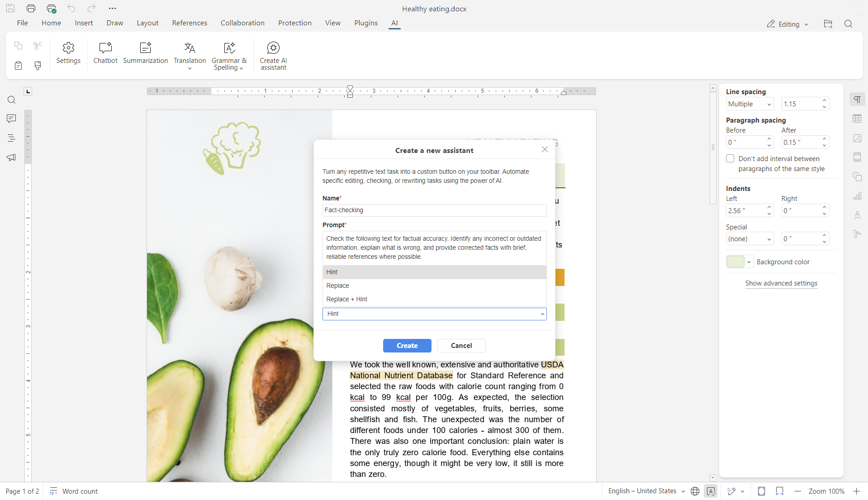
Task: Open the chart settings panel
Action: click(858, 196)
